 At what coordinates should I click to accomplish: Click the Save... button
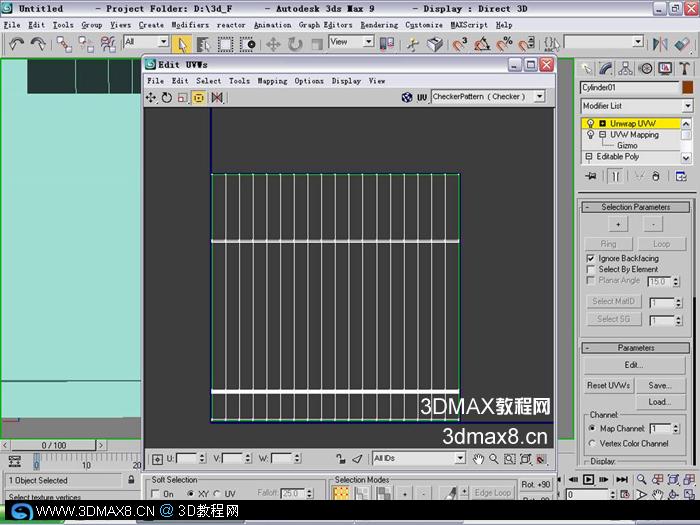[x=660, y=385]
